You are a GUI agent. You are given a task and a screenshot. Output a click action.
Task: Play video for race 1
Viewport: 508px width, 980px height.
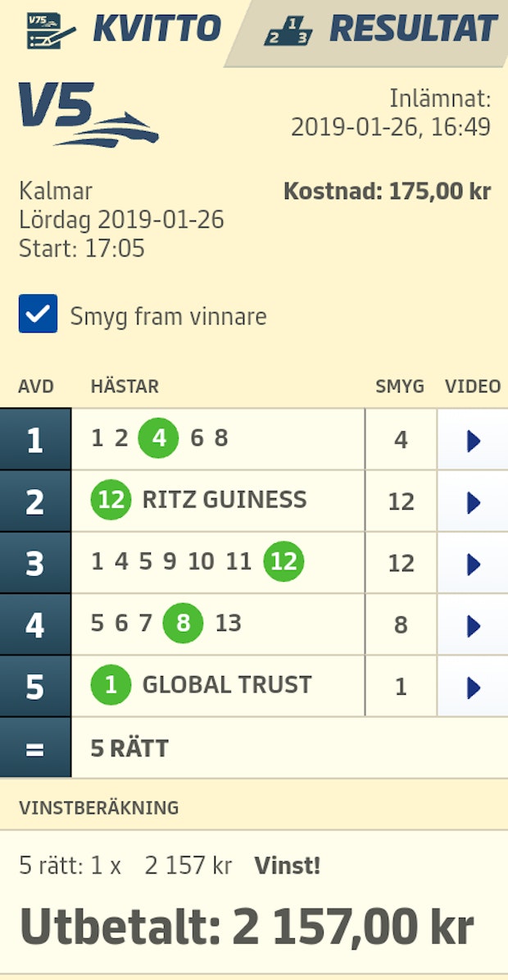pyautogui.click(x=473, y=440)
